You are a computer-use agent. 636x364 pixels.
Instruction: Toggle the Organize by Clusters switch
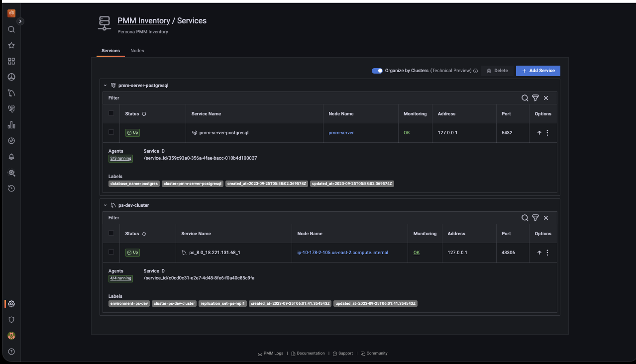(377, 71)
